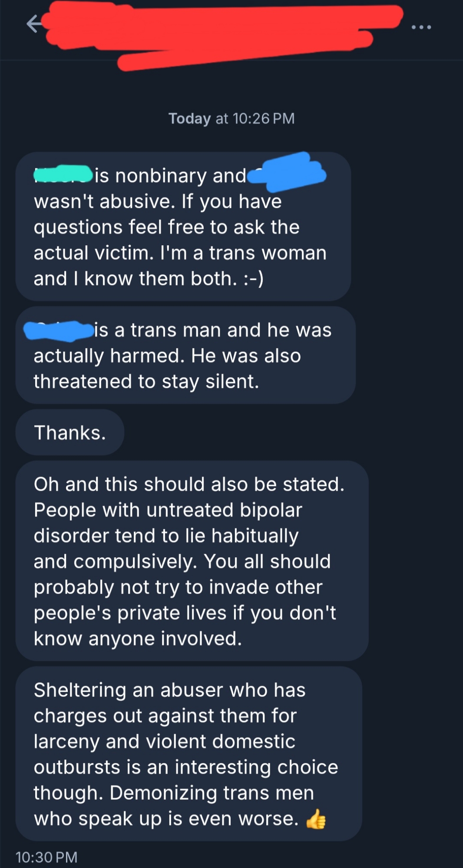
Task: Click the ":-)" smiley text in first message
Action: [253, 279]
